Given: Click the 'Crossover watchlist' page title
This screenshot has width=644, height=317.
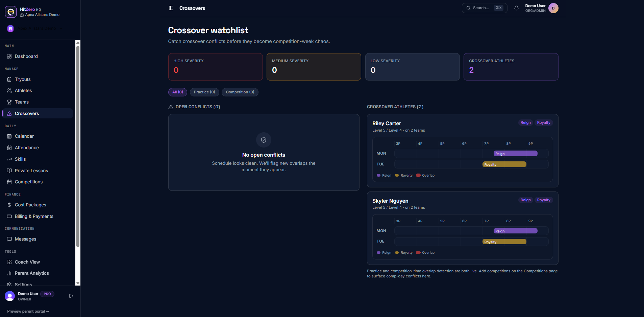Looking at the screenshot, I should pyautogui.click(x=208, y=30).
